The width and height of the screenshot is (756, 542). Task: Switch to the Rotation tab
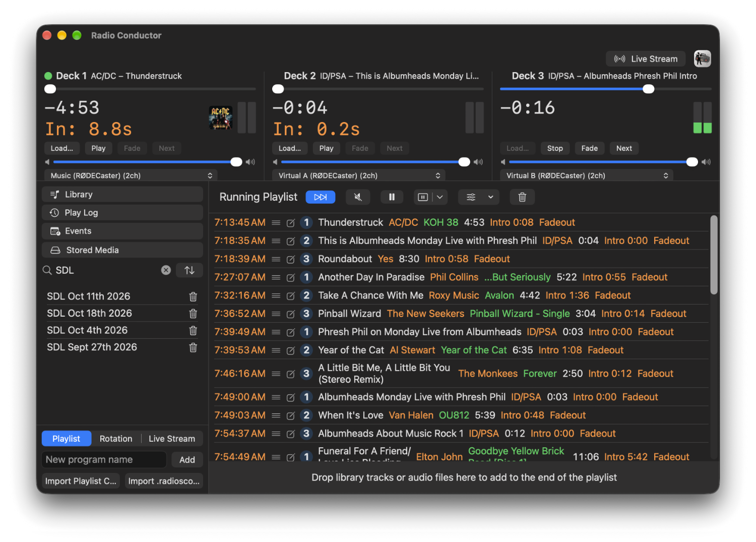[x=116, y=439]
